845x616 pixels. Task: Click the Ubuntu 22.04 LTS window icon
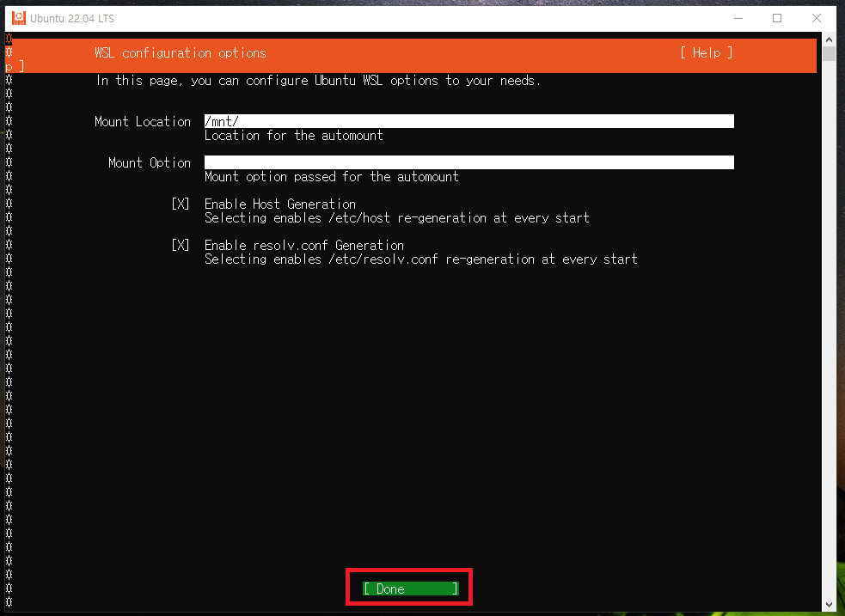pos(18,18)
